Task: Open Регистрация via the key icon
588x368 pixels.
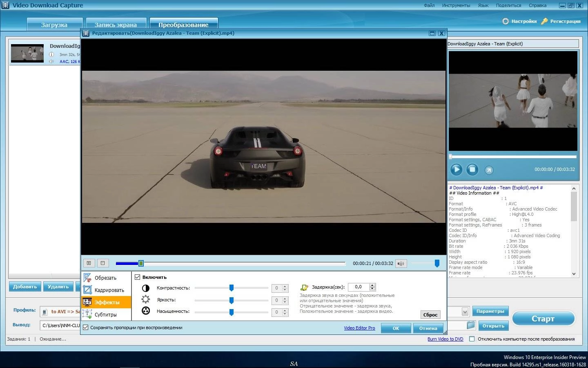Action: click(544, 21)
